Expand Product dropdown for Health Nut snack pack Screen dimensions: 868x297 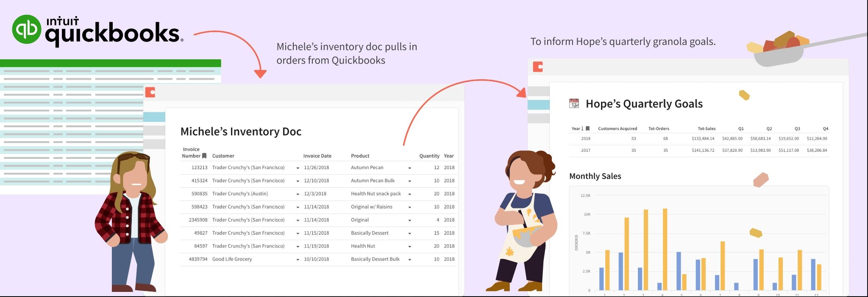[409, 194]
